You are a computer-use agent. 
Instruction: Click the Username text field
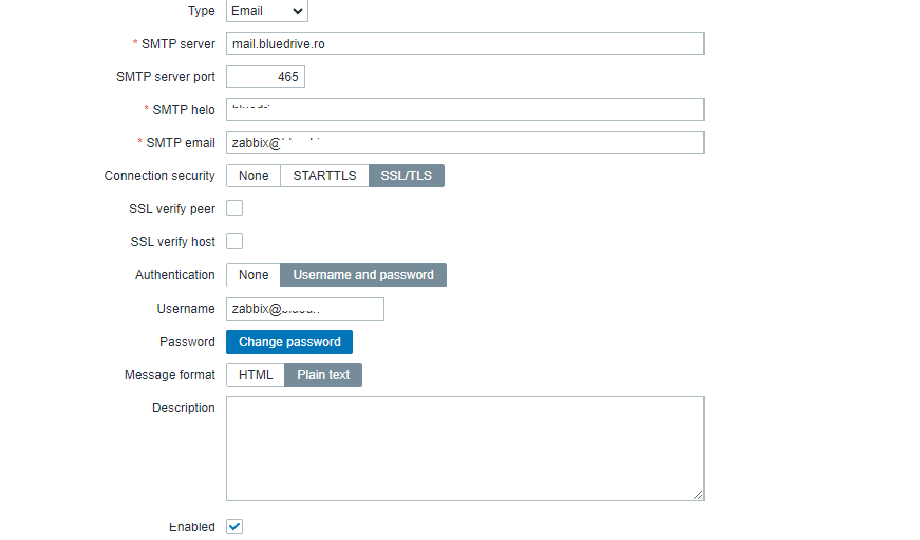coord(305,309)
